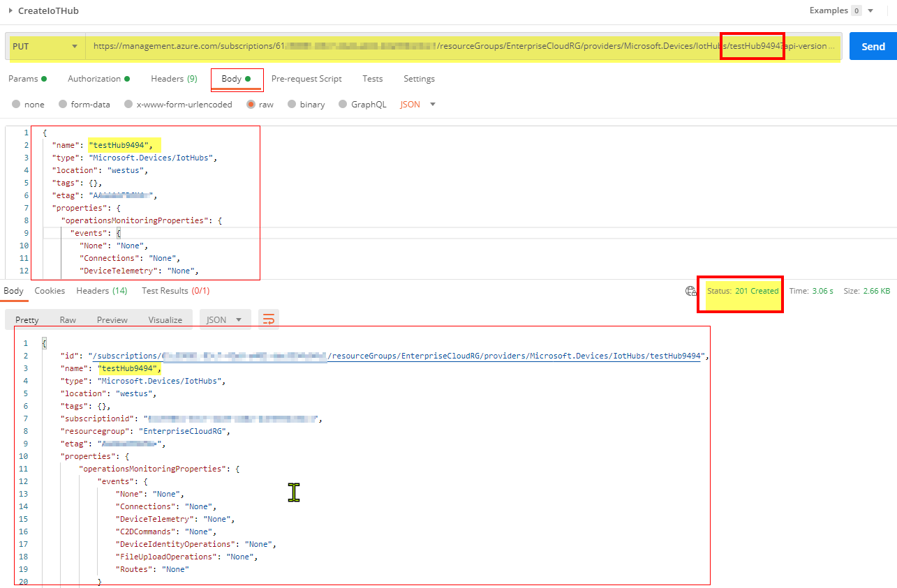Switch body type to form-data
The height and width of the screenshot is (588, 897).
(x=84, y=104)
